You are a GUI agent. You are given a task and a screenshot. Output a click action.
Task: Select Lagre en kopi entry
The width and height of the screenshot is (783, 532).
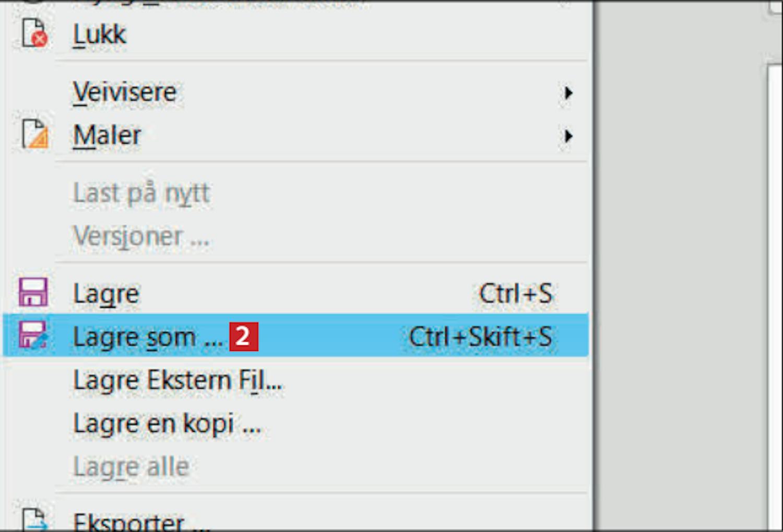(x=295, y=424)
